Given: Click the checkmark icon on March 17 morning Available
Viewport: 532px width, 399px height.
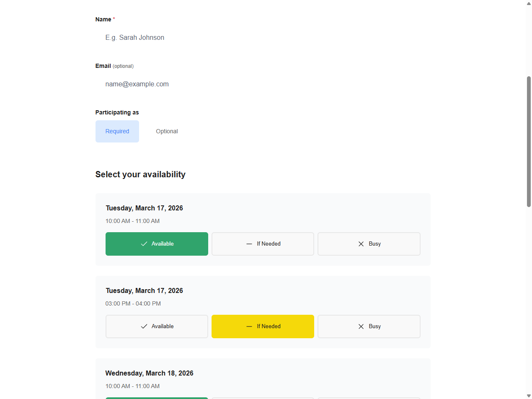Looking at the screenshot, I should (144, 244).
